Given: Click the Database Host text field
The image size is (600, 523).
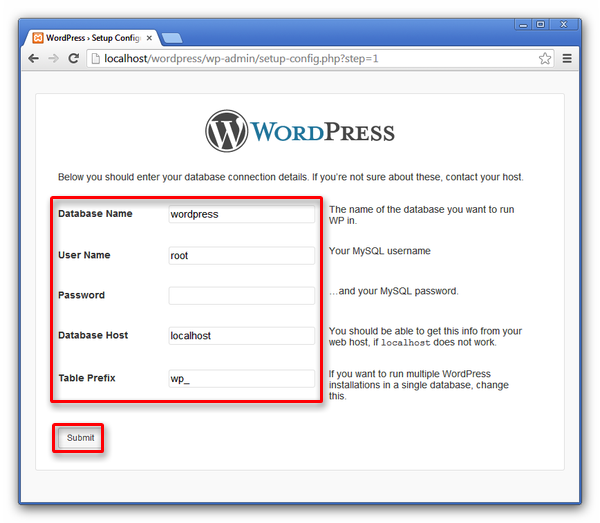Looking at the screenshot, I should pyautogui.click(x=241, y=336).
